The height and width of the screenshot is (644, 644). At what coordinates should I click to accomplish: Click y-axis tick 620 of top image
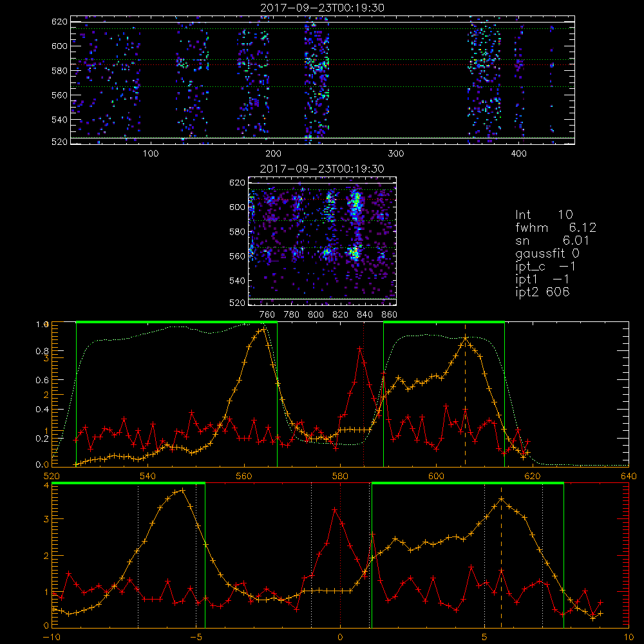coord(59,21)
